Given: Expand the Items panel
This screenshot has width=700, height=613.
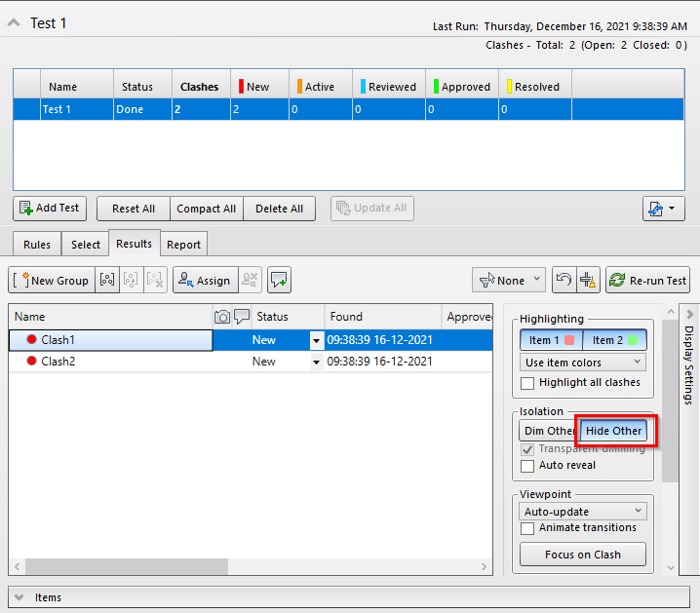Looking at the screenshot, I should 19,597.
